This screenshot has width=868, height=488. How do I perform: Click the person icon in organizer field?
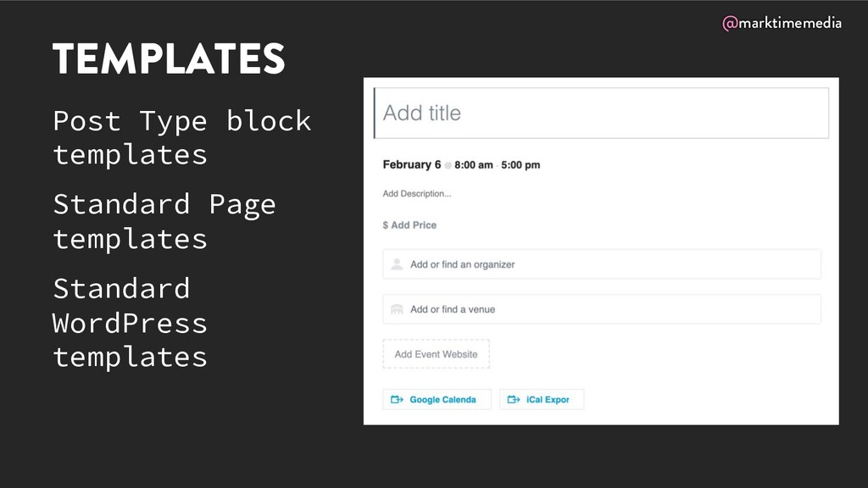396,264
